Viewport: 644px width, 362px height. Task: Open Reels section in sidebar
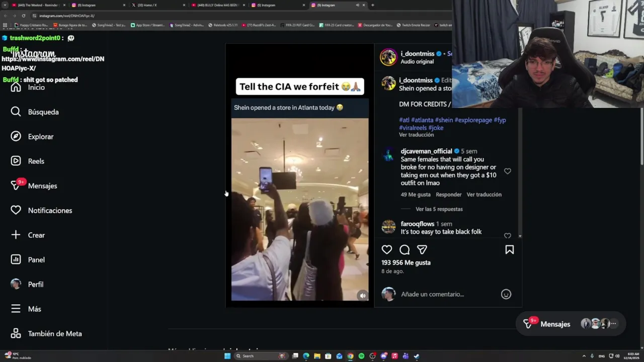click(28, 161)
